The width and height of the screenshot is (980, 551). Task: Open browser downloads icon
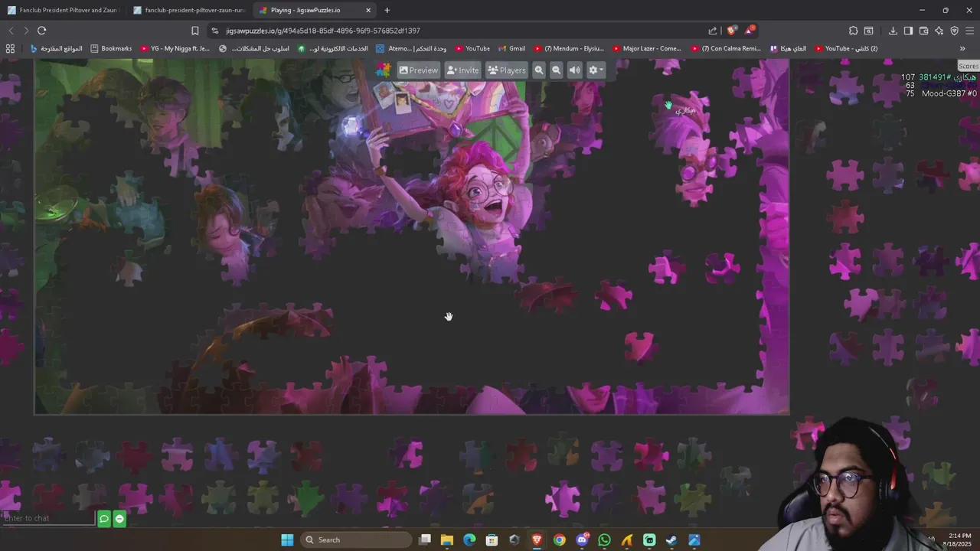point(893,31)
